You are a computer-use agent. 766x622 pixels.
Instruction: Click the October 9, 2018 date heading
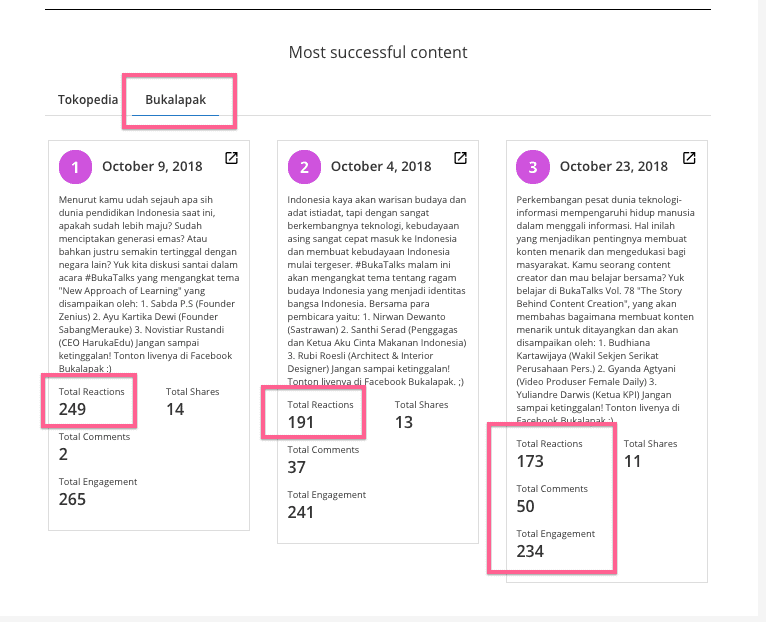pyautogui.click(x=151, y=166)
